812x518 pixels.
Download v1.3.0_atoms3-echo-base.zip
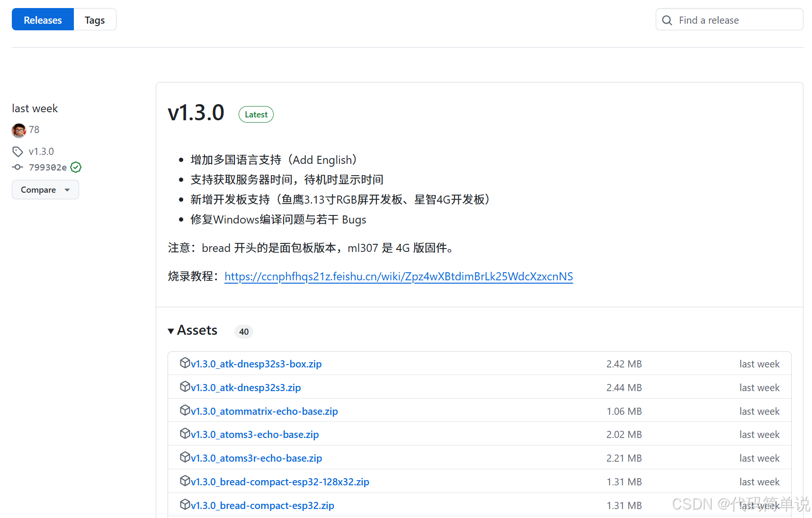tap(255, 435)
